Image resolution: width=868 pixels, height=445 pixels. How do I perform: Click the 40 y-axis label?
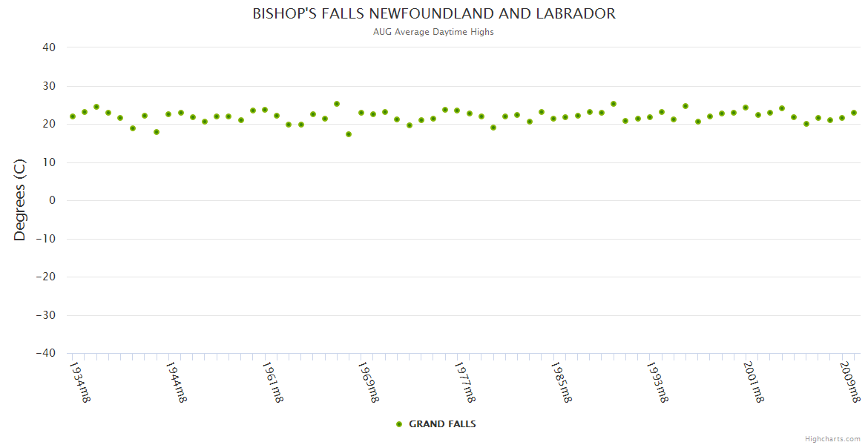point(49,47)
